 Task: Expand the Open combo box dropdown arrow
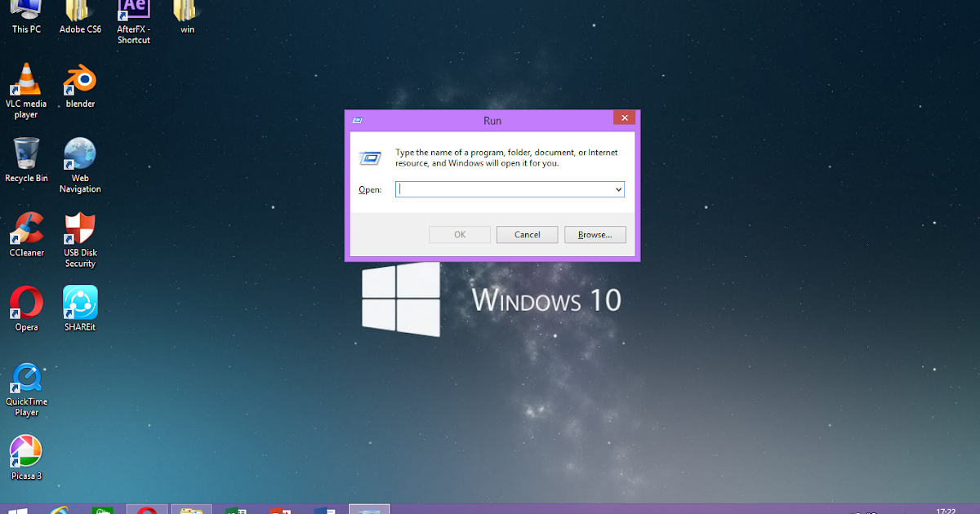[x=618, y=189]
